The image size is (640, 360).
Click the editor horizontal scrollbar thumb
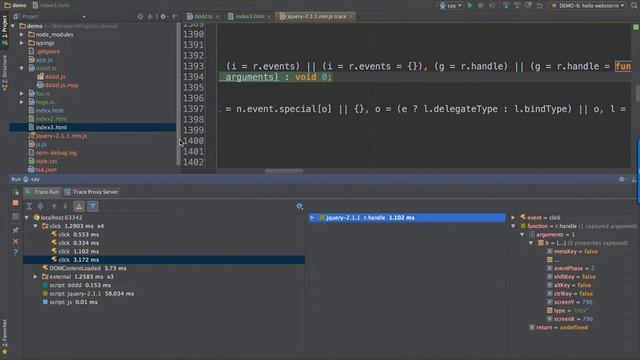pyautogui.click(x=284, y=171)
